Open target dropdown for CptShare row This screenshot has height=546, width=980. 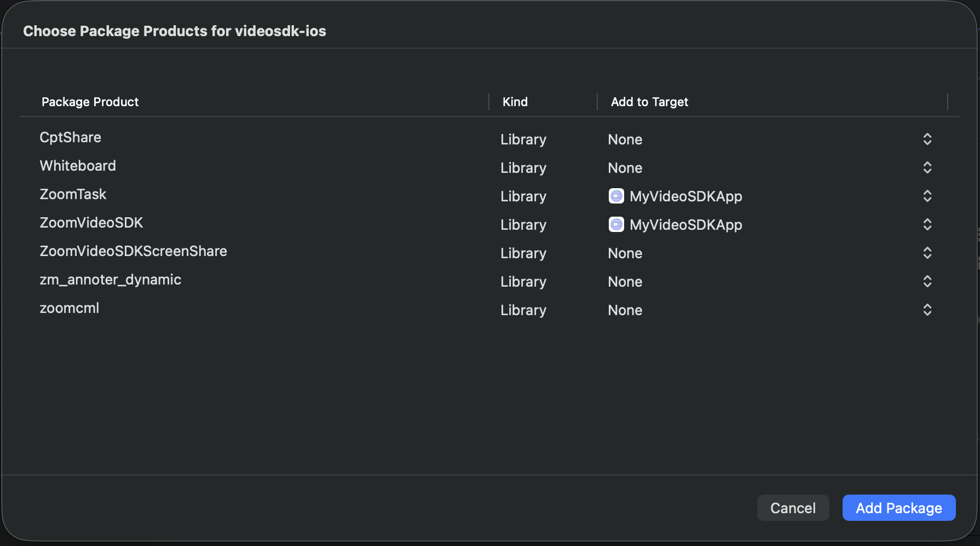(927, 139)
